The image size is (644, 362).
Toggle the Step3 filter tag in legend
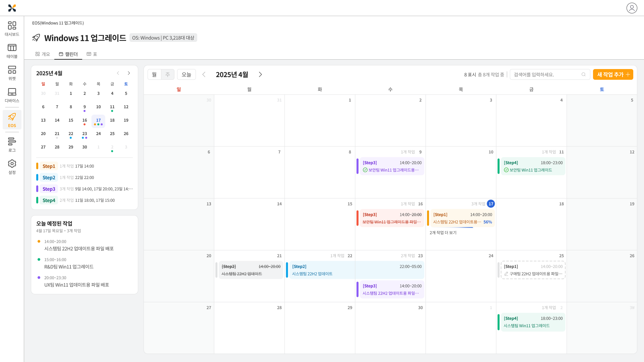[49, 189]
